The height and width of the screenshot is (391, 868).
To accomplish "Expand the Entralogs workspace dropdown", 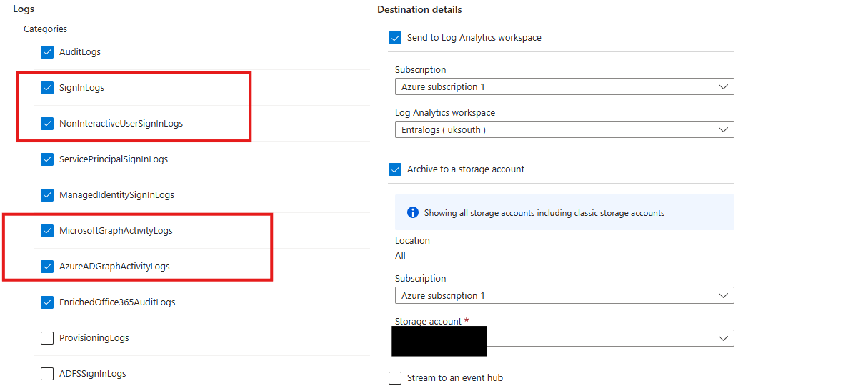I will [564, 130].
